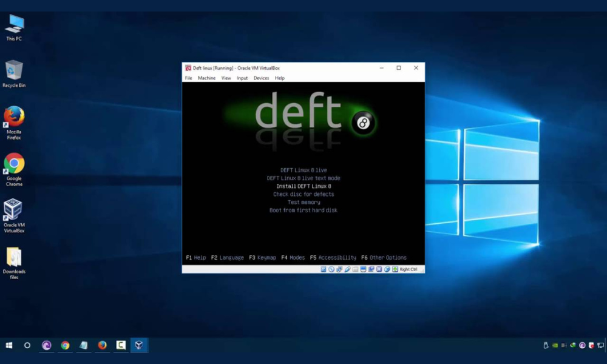Click the USB devices status icon
The width and height of the screenshot is (607, 364).
tap(347, 269)
